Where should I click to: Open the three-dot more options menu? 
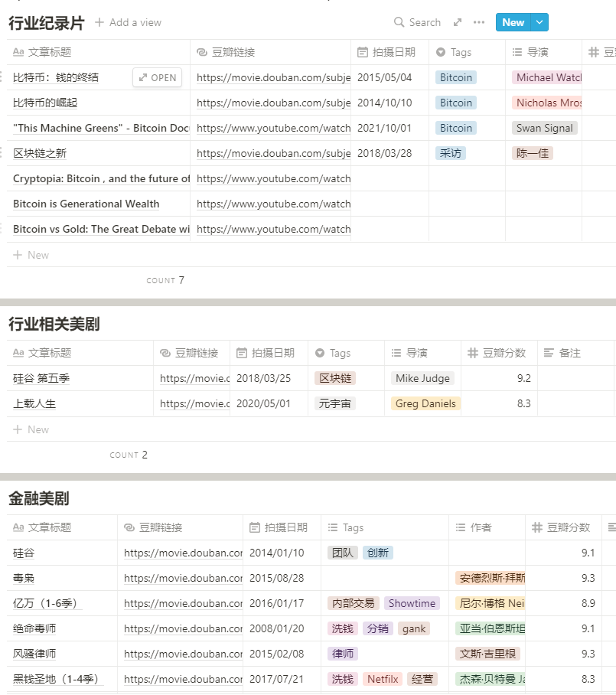click(x=478, y=22)
